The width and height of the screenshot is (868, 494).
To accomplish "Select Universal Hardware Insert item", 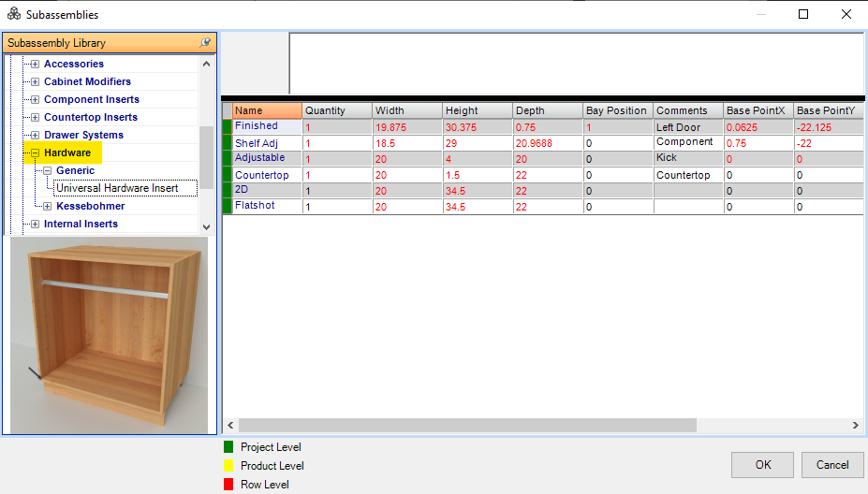I will tap(117, 188).
